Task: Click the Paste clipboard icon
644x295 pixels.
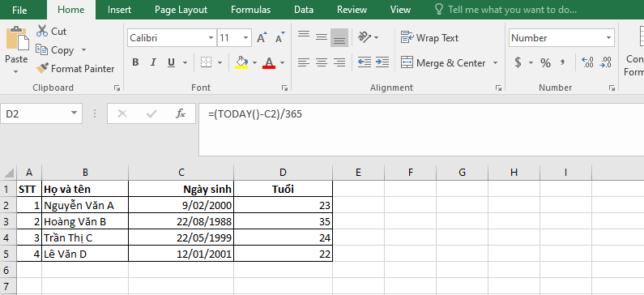Action: pos(17,39)
